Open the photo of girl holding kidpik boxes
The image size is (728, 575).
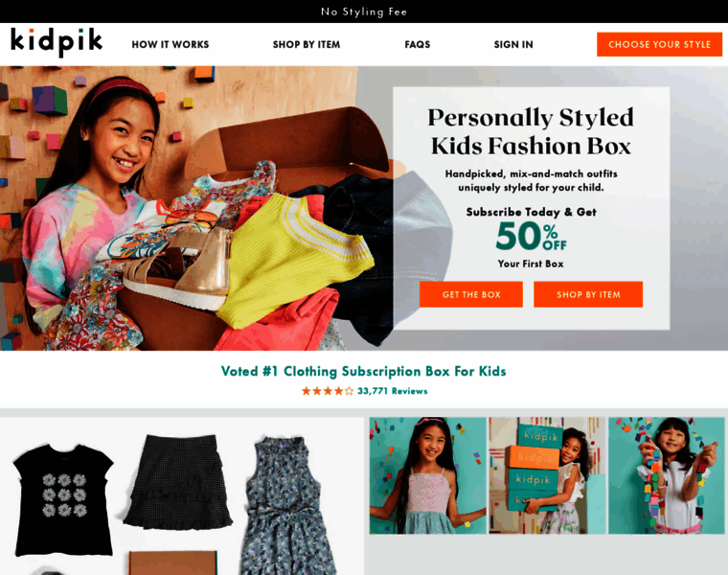[x=547, y=475]
